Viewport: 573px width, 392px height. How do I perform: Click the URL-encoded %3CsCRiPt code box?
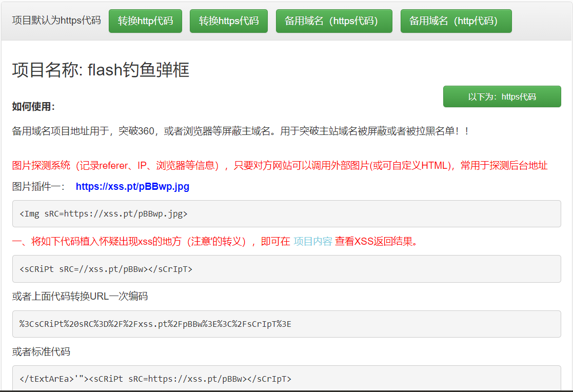click(x=286, y=324)
